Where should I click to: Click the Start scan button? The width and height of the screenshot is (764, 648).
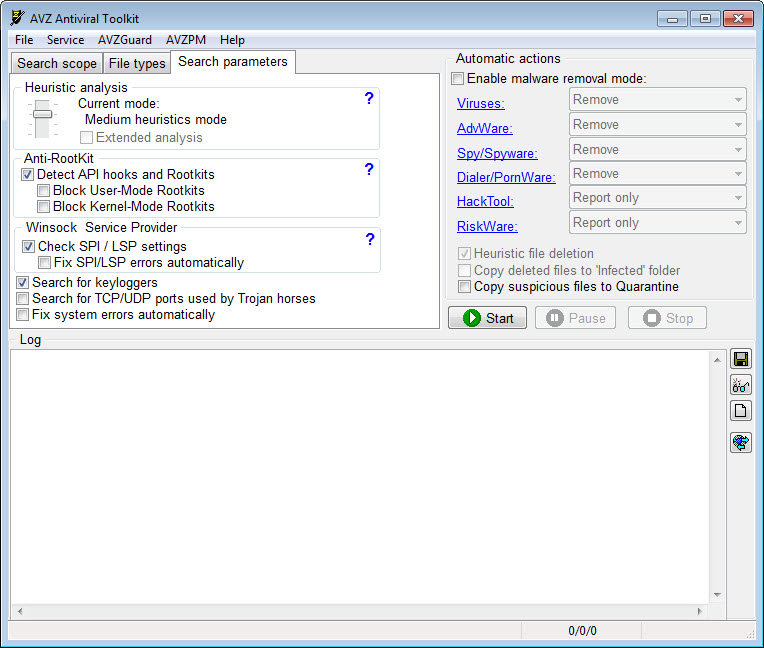point(487,318)
